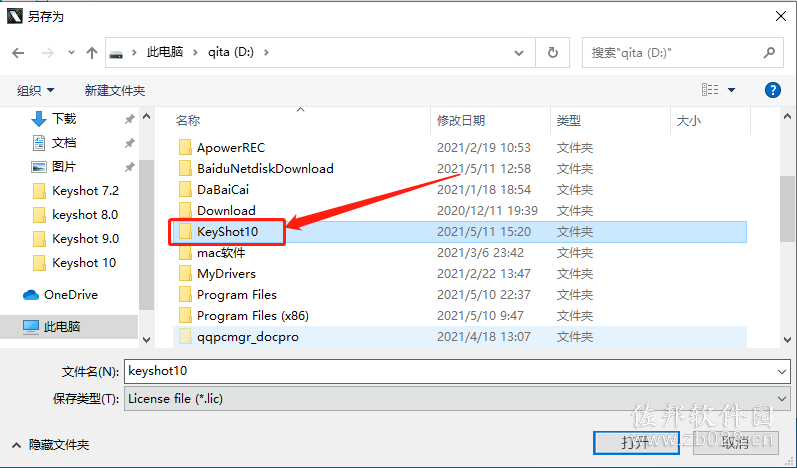Expand chevron after 此电脑 in path
This screenshot has width=797, height=468.
click(x=195, y=52)
